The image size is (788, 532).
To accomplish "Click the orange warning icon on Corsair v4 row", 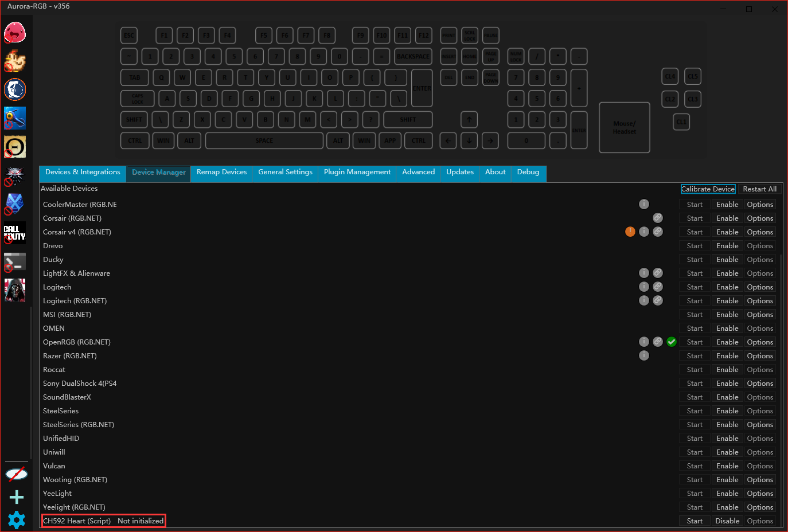I will click(x=630, y=232).
